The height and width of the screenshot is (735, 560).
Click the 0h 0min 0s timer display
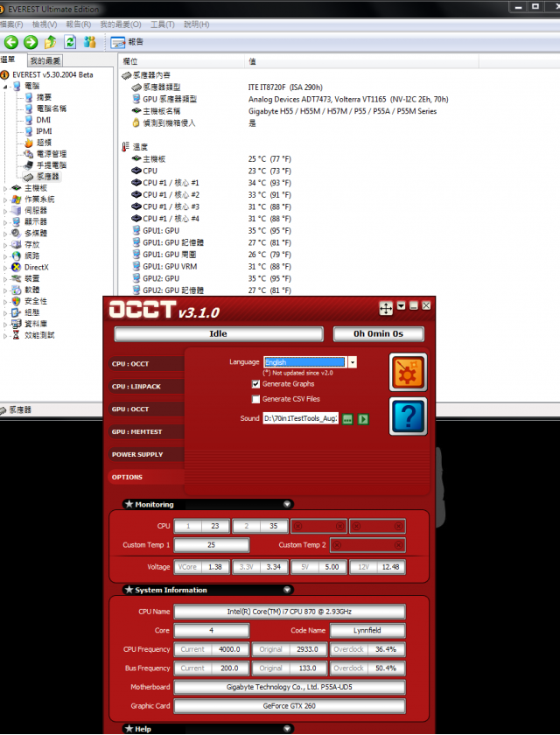(378, 333)
